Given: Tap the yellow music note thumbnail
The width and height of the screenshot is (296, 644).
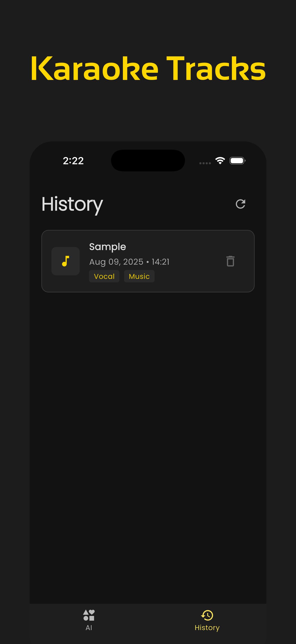Looking at the screenshot, I should 65,261.
